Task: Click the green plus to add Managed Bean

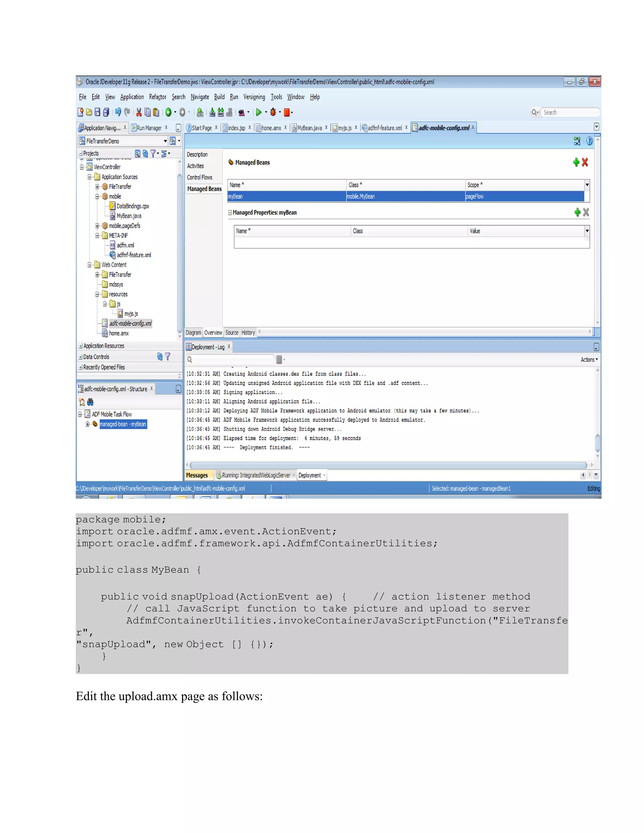Action: (x=576, y=163)
